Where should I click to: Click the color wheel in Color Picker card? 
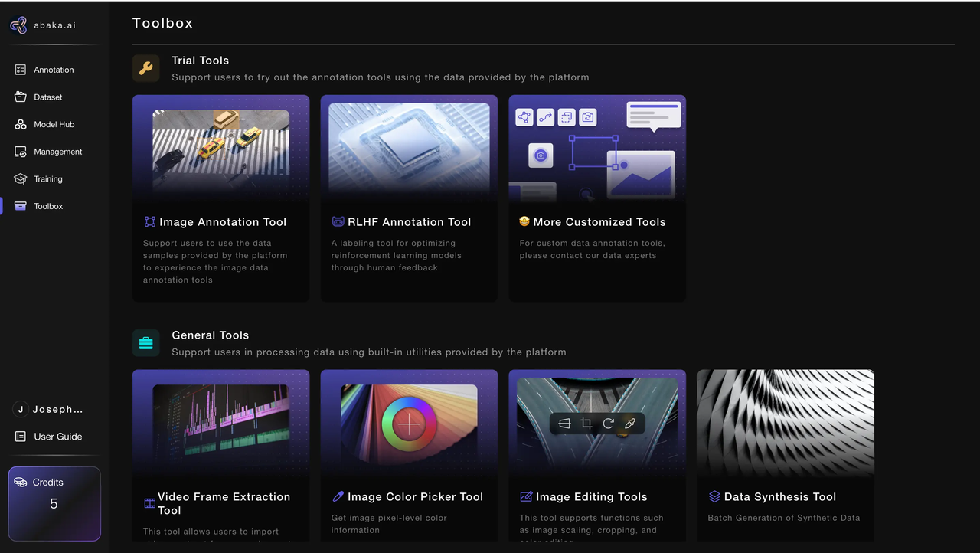(409, 424)
